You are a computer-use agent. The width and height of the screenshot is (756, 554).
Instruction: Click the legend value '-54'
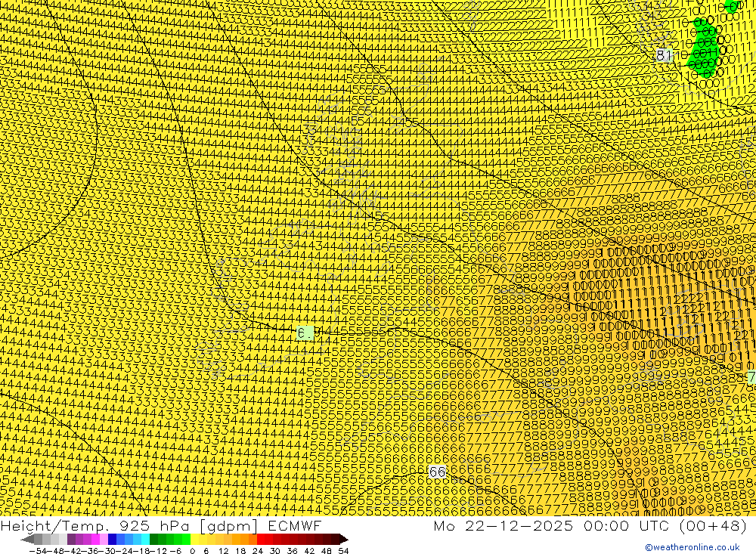point(39,550)
